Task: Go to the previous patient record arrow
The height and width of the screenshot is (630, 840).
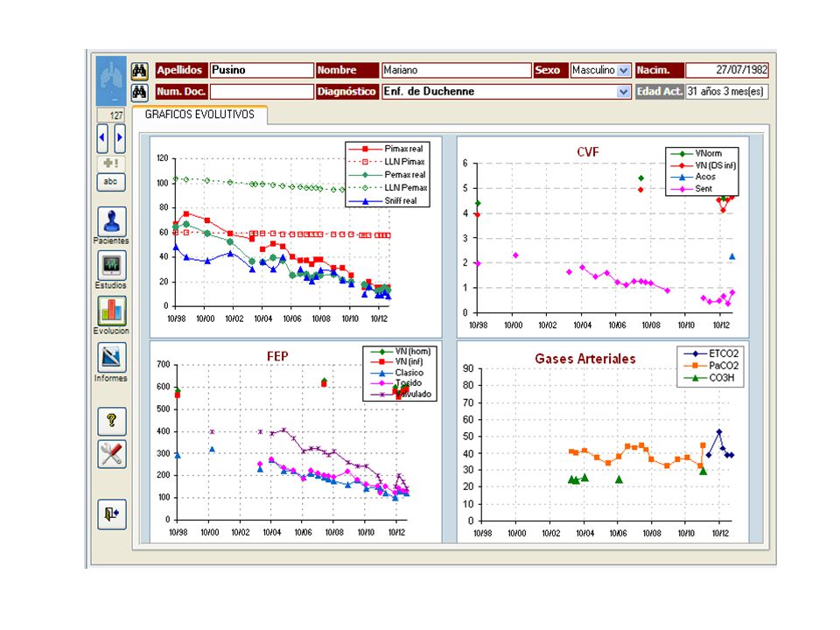Action: point(102,137)
